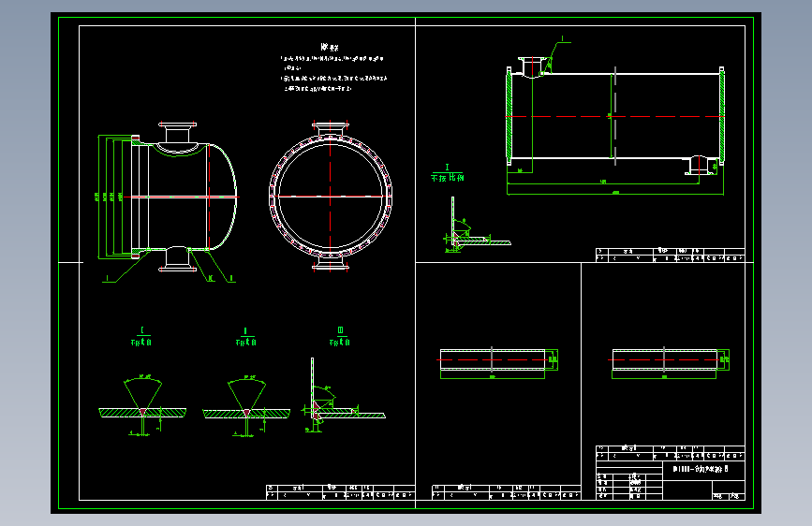Screen dimensions: 812x526
Task: Select the upper-left nozzle on the long shell
Action: tap(532, 67)
